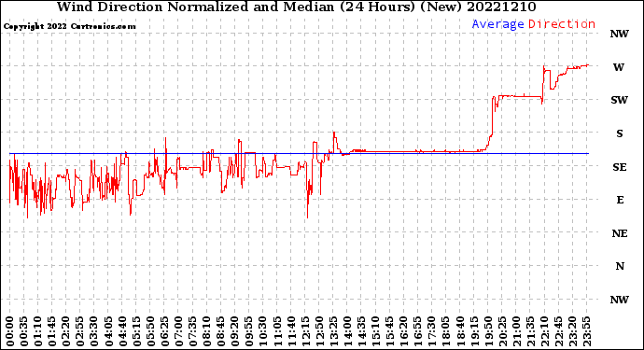This screenshot has height=350, width=644.
Task: Click the 09:55 time label
Action: [x=249, y=332]
